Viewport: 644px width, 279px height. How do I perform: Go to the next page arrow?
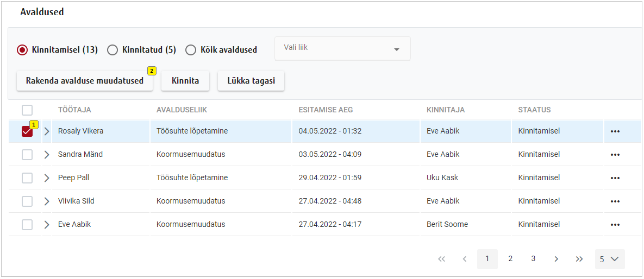tap(556, 259)
